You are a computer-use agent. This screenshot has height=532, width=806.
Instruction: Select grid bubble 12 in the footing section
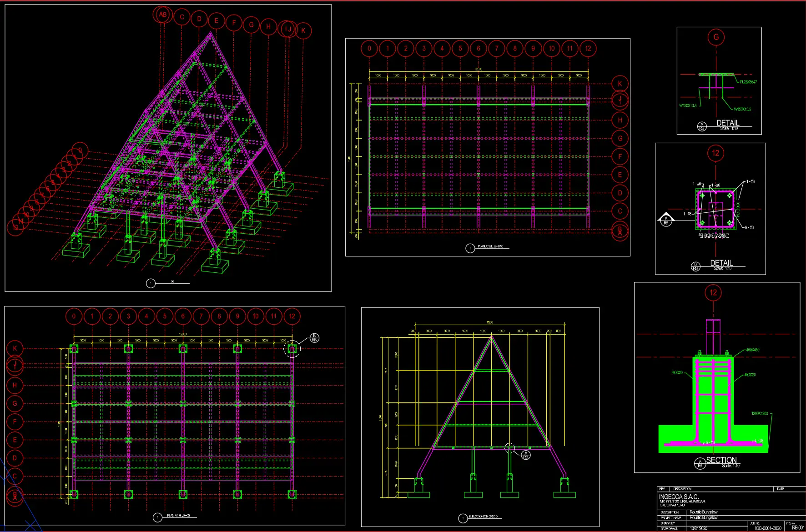pos(713,293)
